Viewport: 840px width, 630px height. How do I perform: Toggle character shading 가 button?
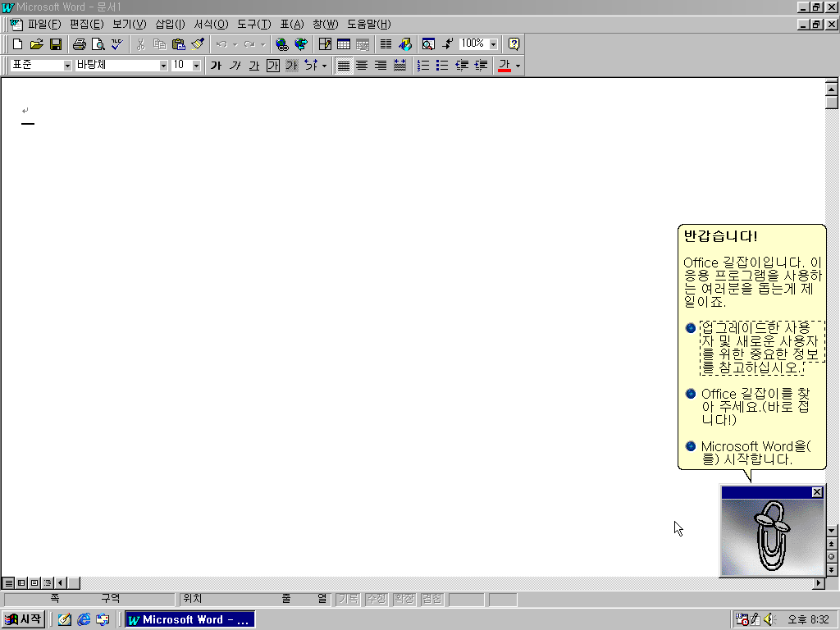291,66
